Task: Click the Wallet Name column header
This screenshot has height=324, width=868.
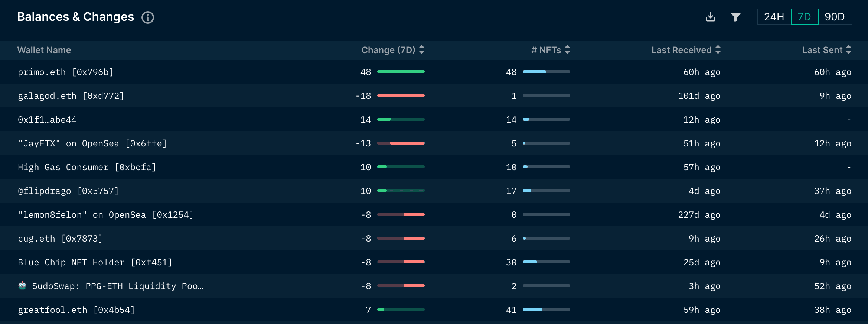Action: pyautogui.click(x=44, y=50)
